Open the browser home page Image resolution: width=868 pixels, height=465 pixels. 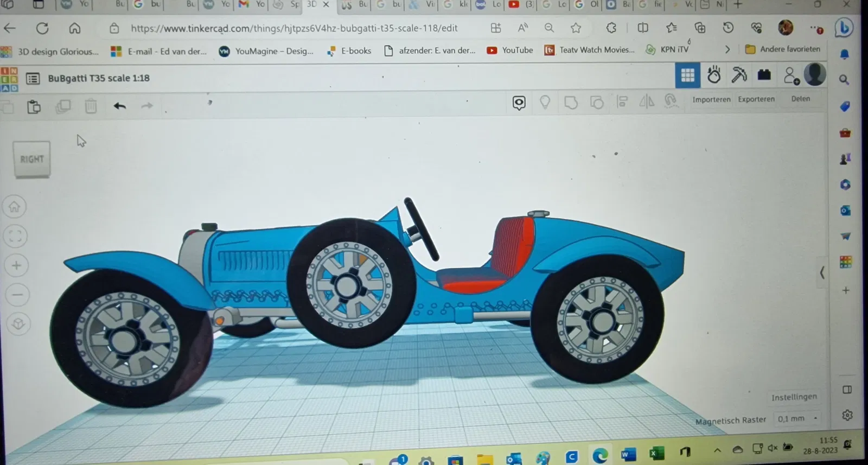75,28
